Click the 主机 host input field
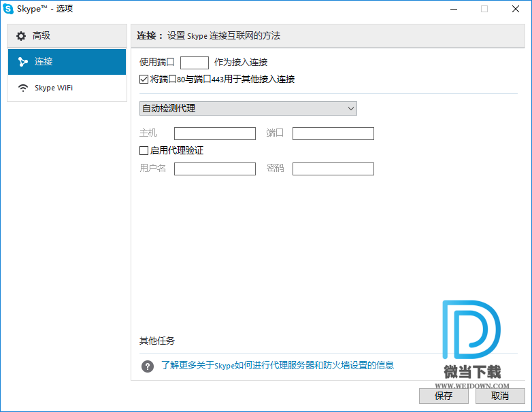Image resolution: width=532 pixels, height=412 pixels. [x=214, y=133]
